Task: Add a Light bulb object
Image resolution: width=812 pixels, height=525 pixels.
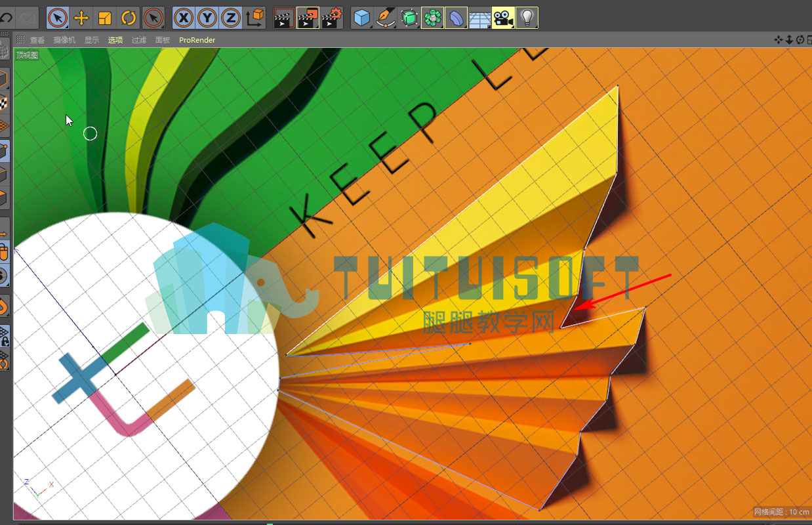Action: (527, 18)
